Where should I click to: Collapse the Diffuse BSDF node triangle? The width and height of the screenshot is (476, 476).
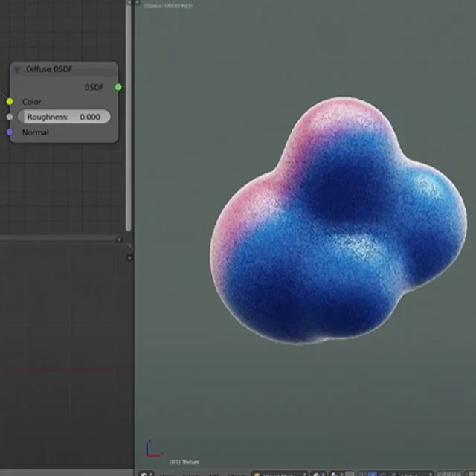[x=16, y=70]
